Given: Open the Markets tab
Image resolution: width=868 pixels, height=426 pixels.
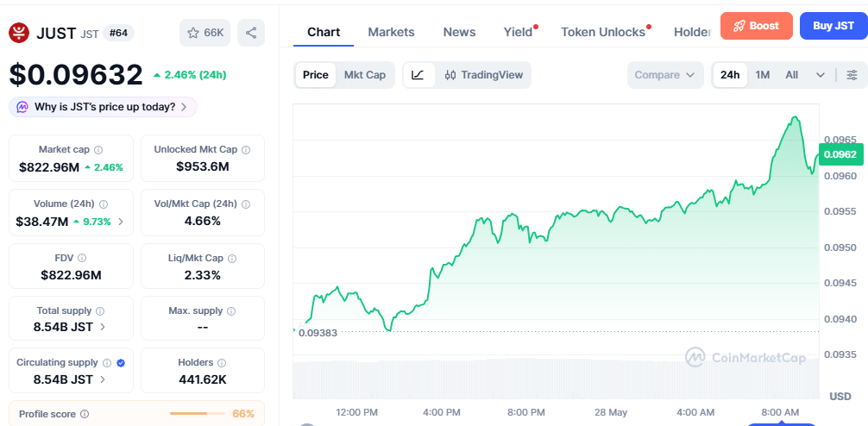Looking at the screenshot, I should [x=391, y=32].
